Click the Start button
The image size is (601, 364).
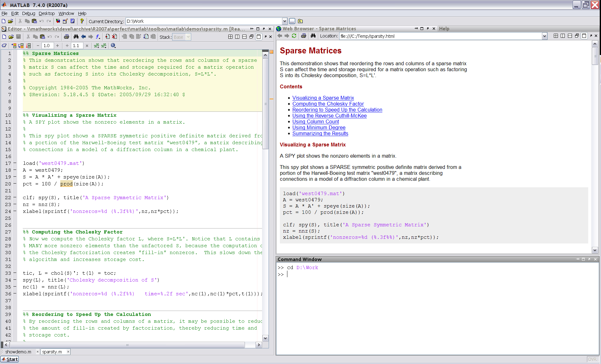tap(10, 359)
